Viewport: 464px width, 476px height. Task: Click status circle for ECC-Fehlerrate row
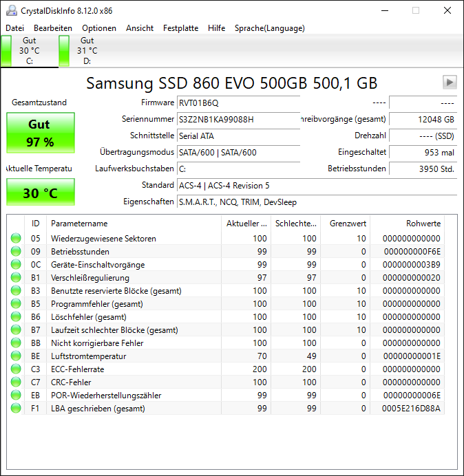coord(16,369)
